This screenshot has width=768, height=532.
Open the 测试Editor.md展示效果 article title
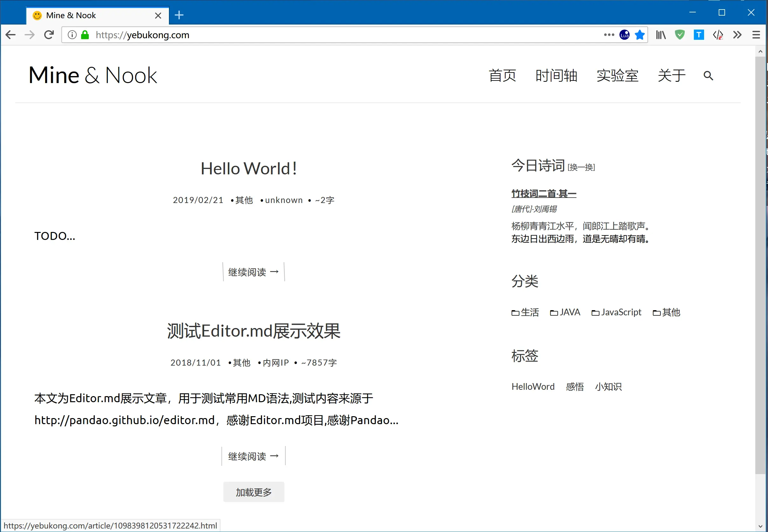coord(254,331)
